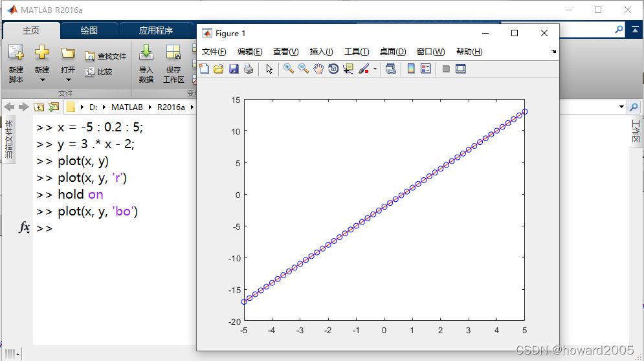
Task: Click command line x = -5 : 0.2 : 5;
Action: [x=100, y=127]
